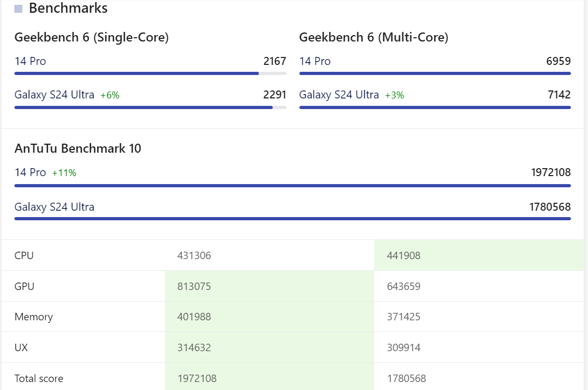Click the Geekbench 6 (Single-Core) heading
The image size is (588, 390).
[91, 37]
